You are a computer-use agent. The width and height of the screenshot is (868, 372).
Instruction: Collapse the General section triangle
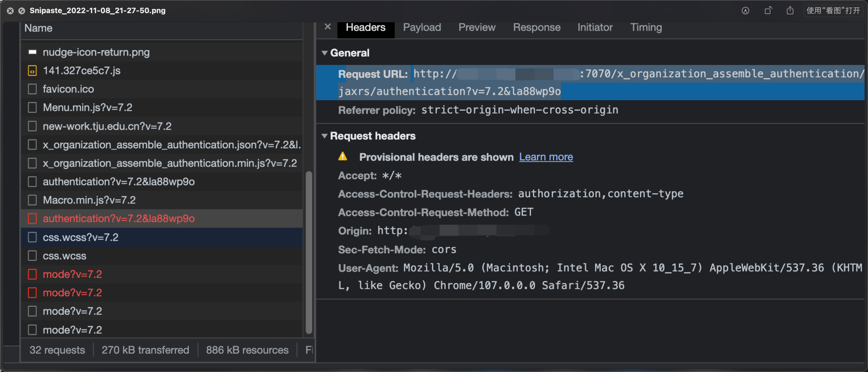pos(324,53)
